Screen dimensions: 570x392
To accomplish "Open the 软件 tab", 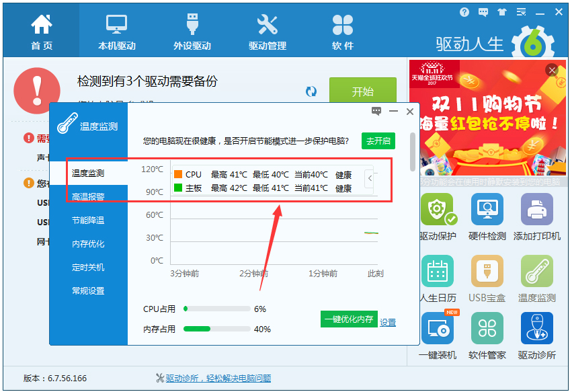I will [x=342, y=32].
